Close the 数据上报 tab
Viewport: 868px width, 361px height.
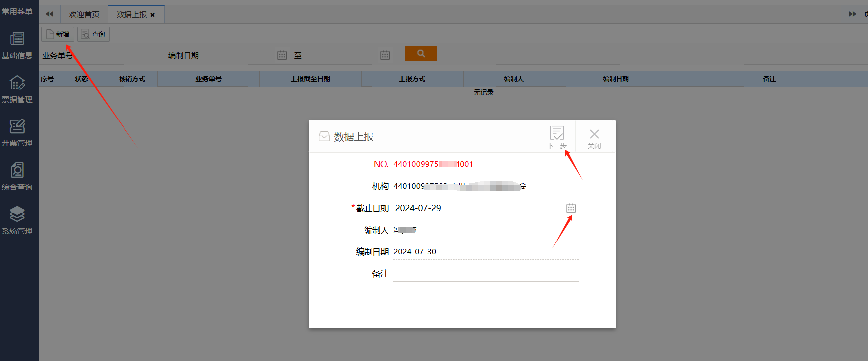[x=153, y=15]
